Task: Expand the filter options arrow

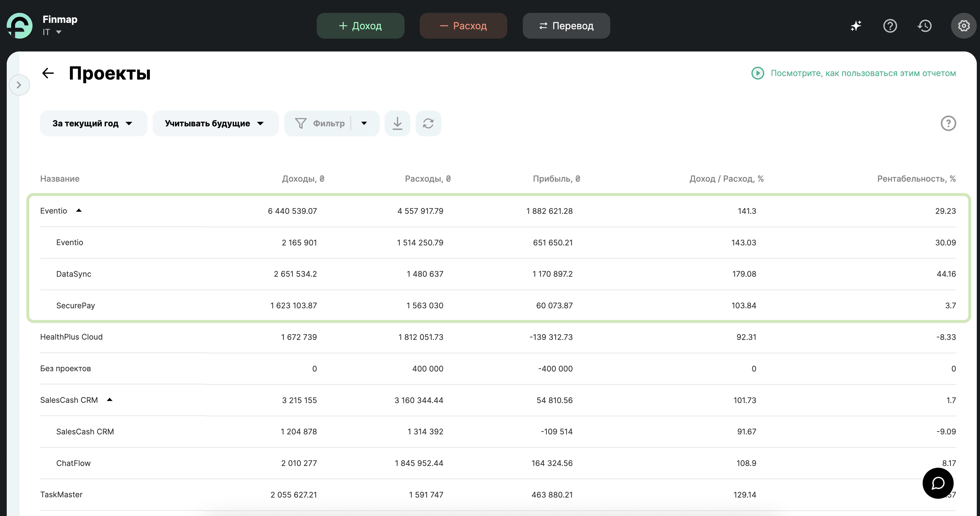Action: pos(364,123)
